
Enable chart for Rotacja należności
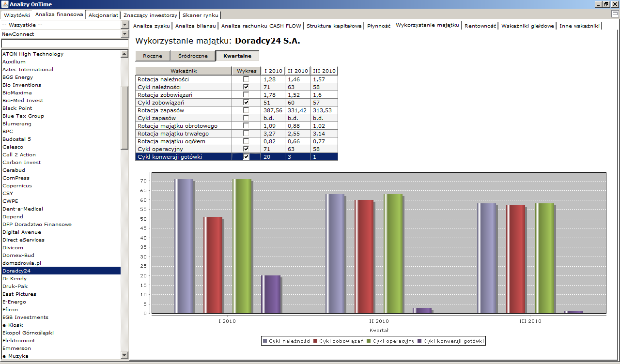pos(246,79)
